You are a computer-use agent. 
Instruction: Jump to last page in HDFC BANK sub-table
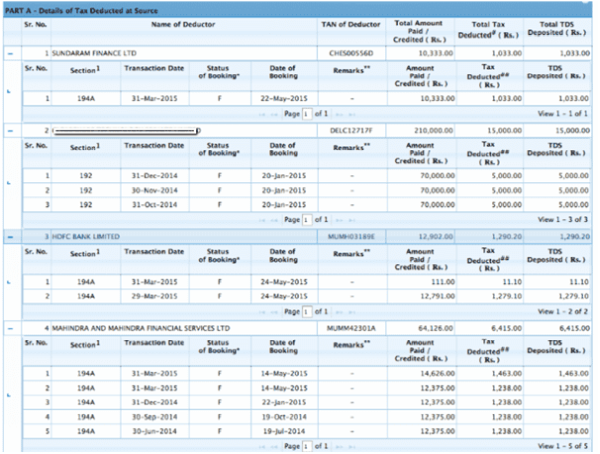point(351,310)
